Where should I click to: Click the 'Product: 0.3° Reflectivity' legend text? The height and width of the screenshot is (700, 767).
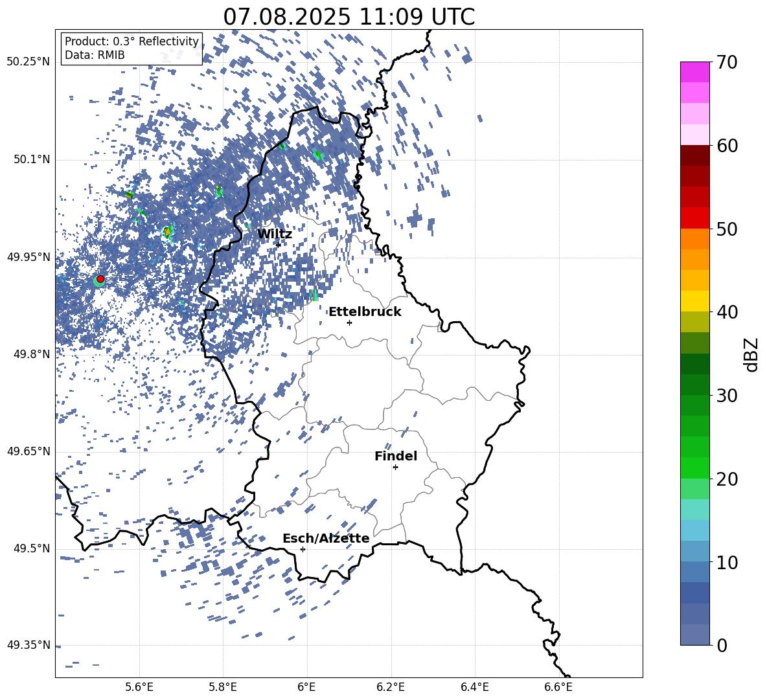pos(132,41)
